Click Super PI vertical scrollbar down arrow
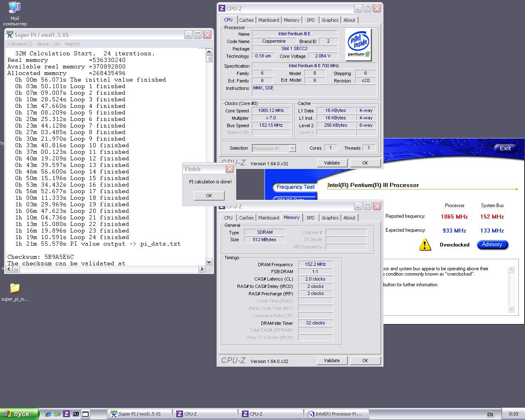The image size is (525, 420). (209, 262)
